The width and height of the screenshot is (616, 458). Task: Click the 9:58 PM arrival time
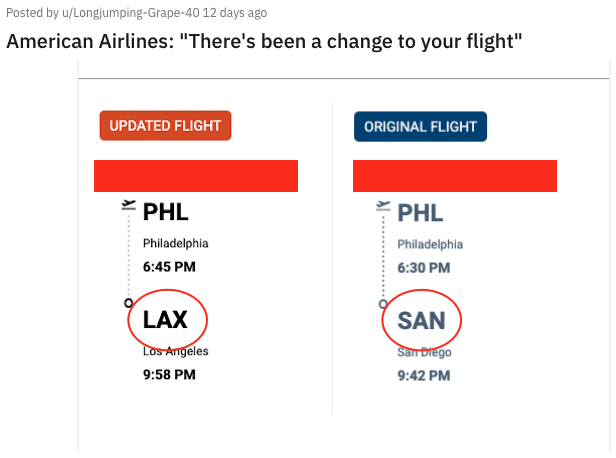tap(169, 375)
